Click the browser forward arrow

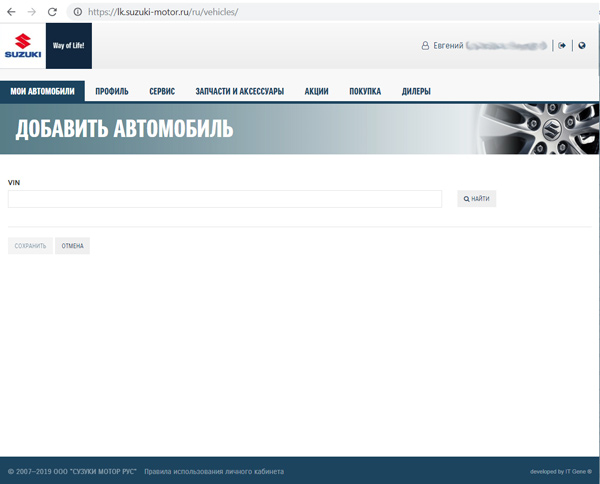pyautogui.click(x=31, y=11)
